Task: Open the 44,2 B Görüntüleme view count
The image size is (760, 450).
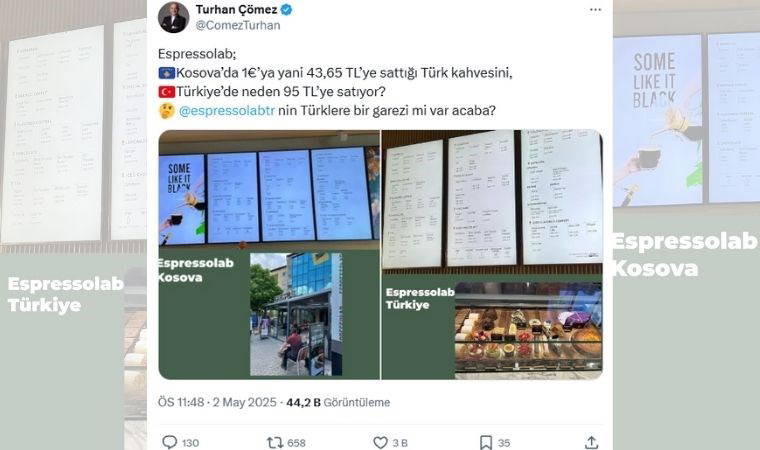Action: click(338, 402)
